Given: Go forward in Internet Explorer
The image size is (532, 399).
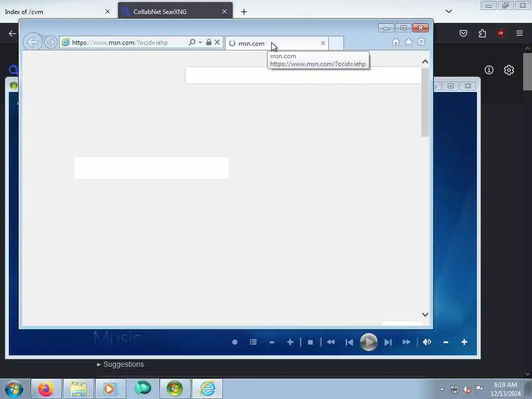Looking at the screenshot, I should pos(50,43).
